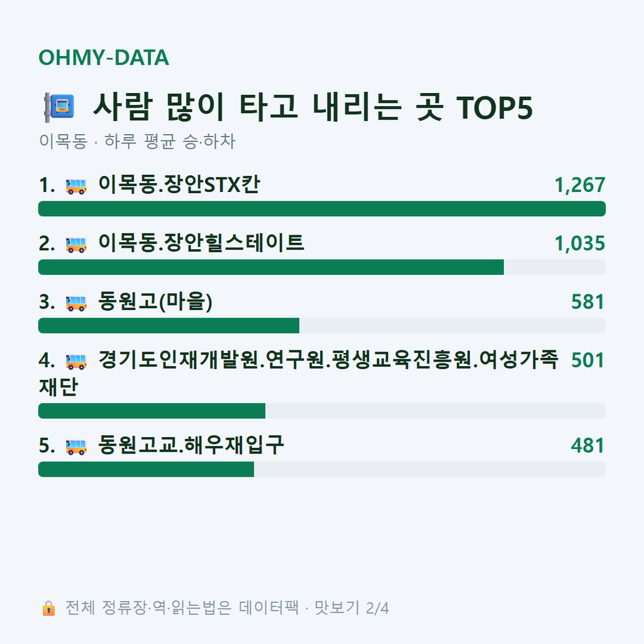The height and width of the screenshot is (644, 644).
Task: Click the bus icon beside 동원고(마을)
Action: click(76, 303)
